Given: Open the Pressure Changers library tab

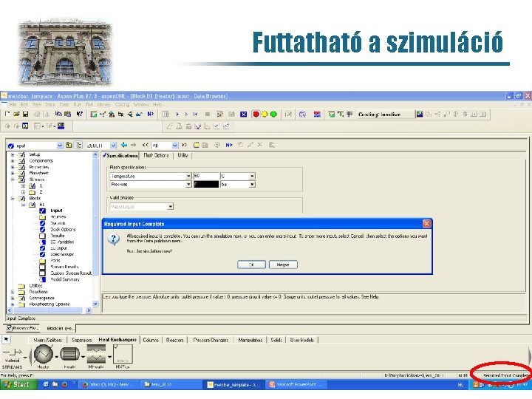Looking at the screenshot, I should tap(211, 340).
